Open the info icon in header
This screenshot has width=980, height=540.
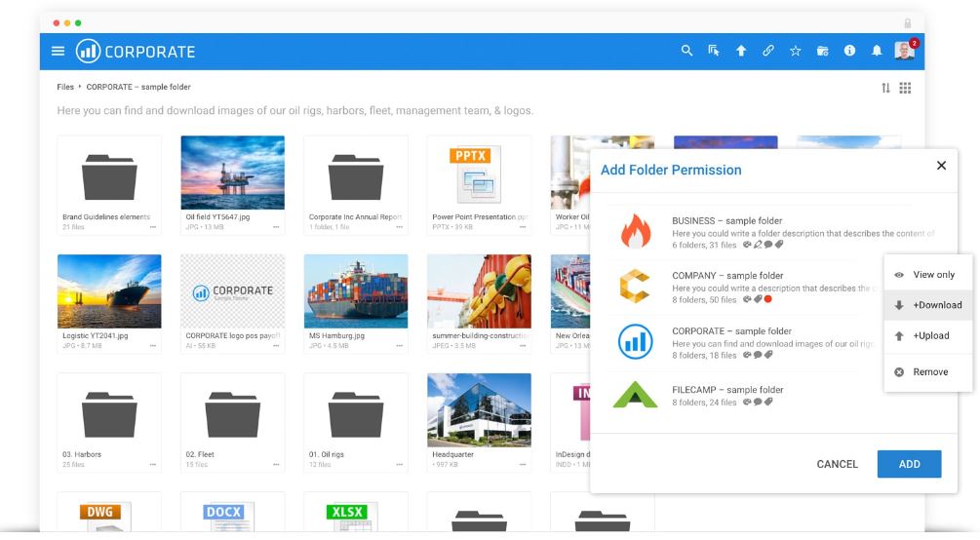tap(849, 51)
